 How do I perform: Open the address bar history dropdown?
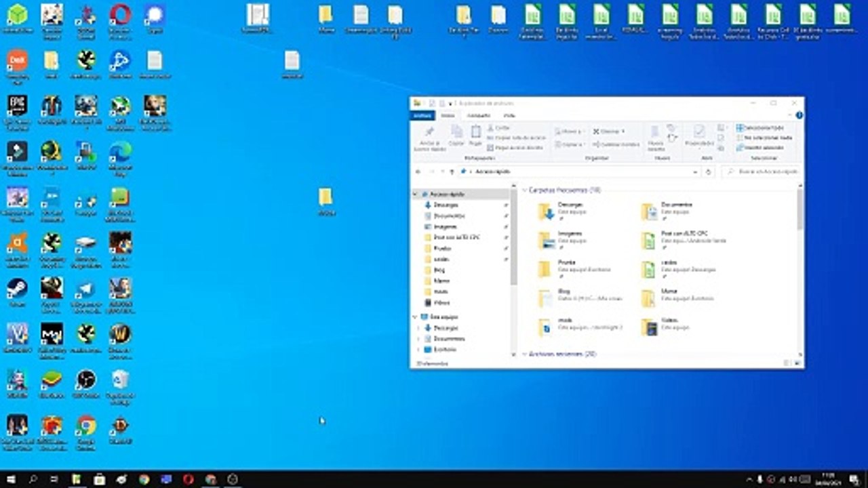pos(695,172)
